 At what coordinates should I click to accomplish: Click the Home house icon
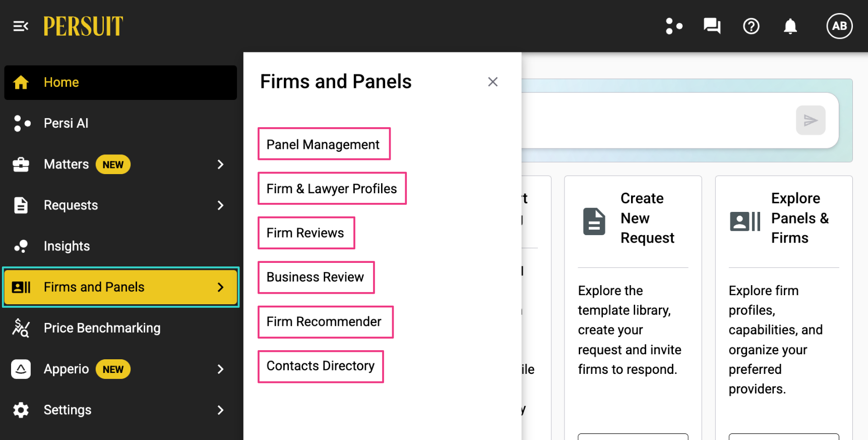[x=21, y=82]
